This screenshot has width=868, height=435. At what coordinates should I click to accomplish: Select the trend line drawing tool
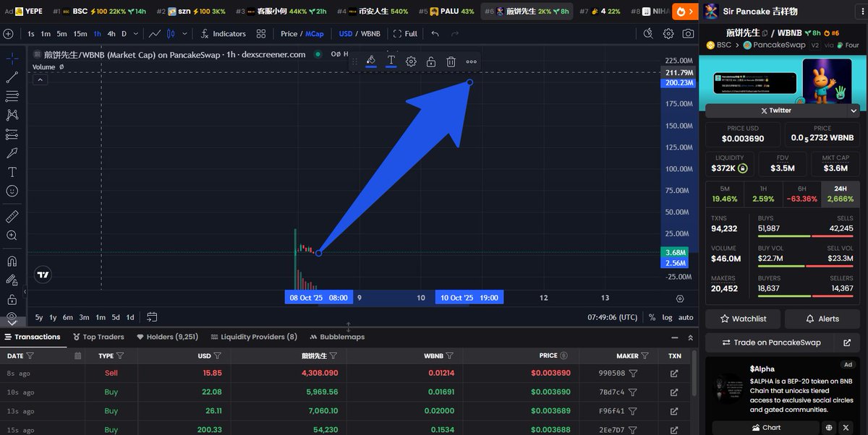[x=12, y=77]
